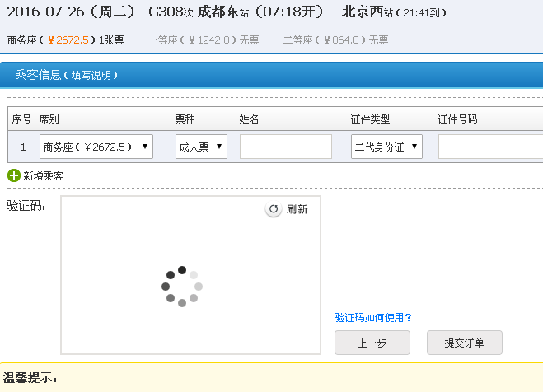Click the 验证码 label
The image size is (543, 392).
(x=26, y=206)
